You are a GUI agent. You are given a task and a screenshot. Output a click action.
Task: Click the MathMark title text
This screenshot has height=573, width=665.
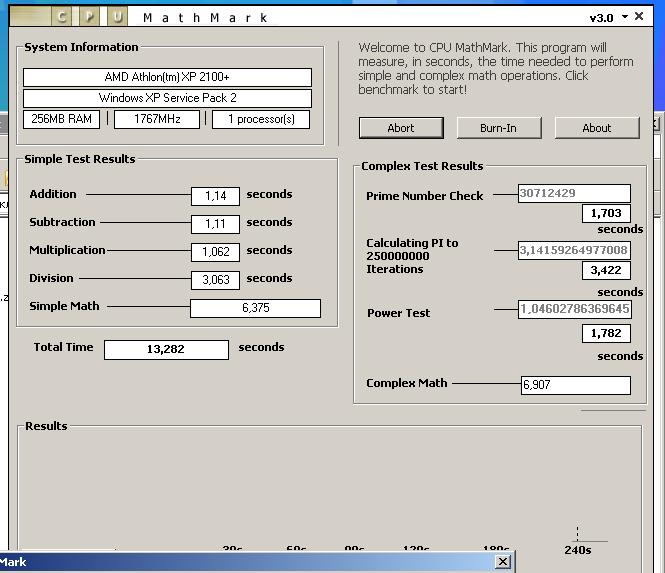tap(205, 18)
